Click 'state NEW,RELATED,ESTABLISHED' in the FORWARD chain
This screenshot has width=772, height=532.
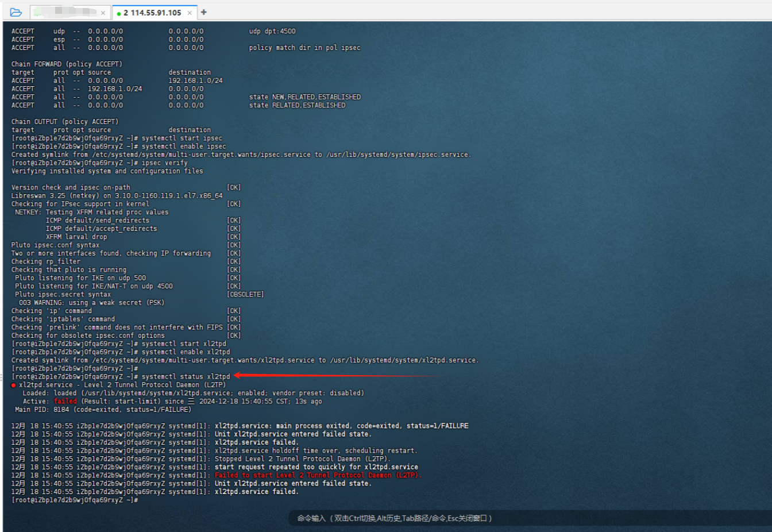304,97
